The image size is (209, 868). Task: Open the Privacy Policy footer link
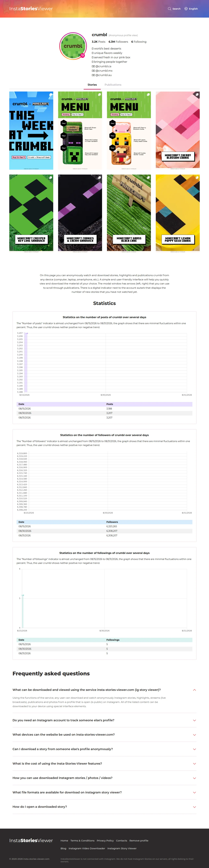tap(105, 840)
